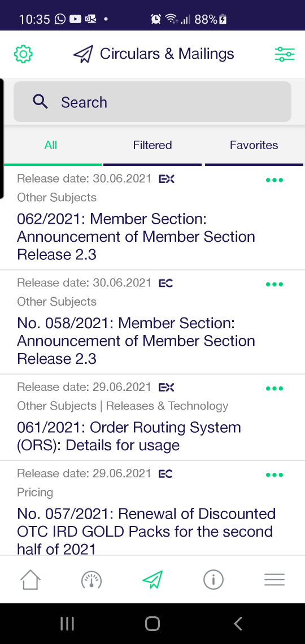Open more options for circular 061/2021
305x644 pixels.
274,389
